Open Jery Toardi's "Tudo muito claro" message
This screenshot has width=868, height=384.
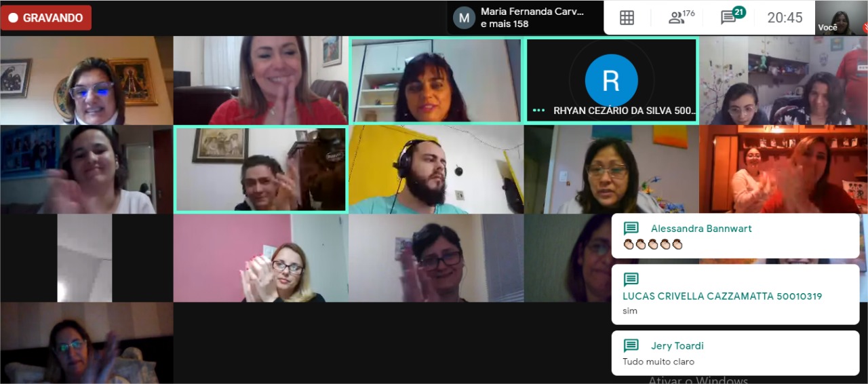[735, 353]
